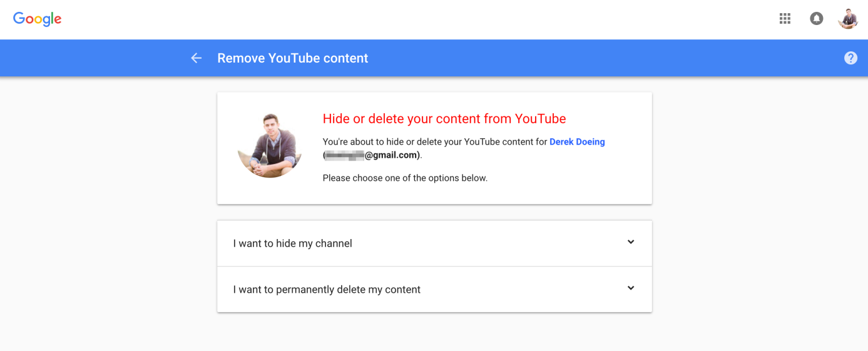
Task: Open help via the question mark icon
Action: 850,58
